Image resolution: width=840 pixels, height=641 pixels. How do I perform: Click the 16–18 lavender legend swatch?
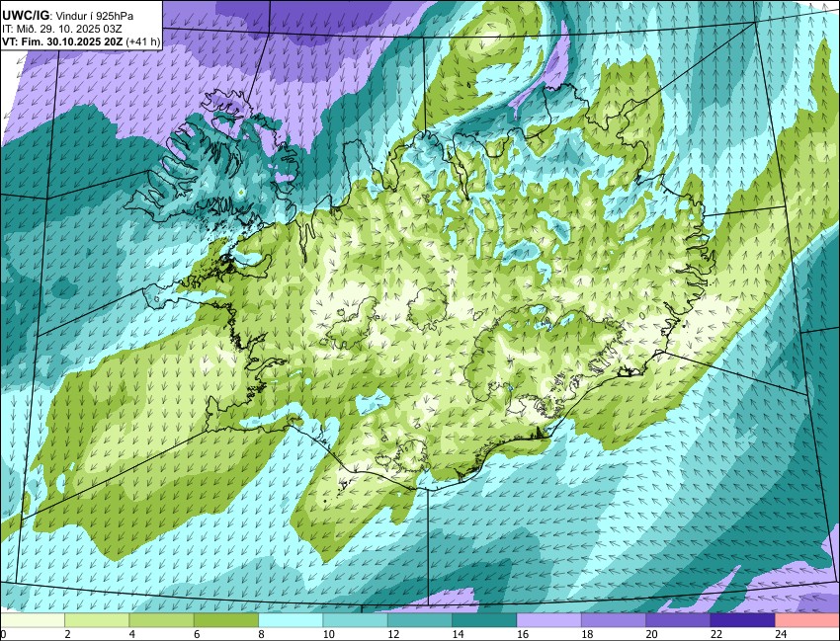548,620
